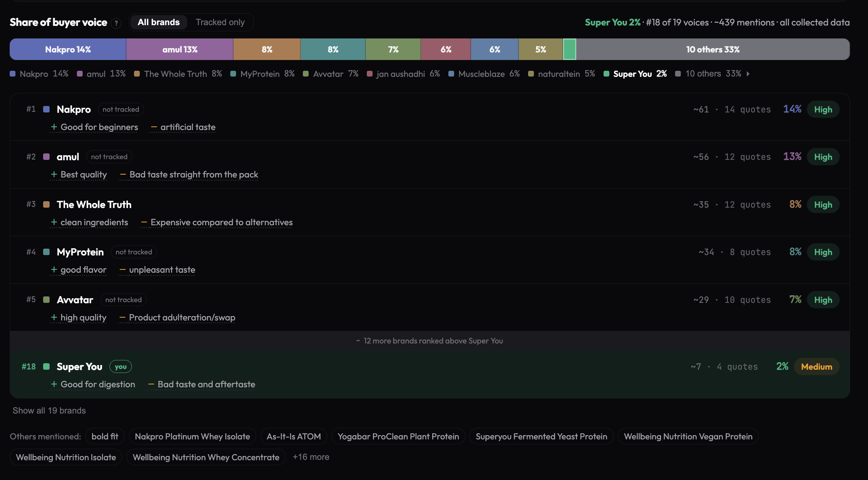Open the #2 amul brand row
The height and width of the screenshot is (480, 868).
coord(430,165)
